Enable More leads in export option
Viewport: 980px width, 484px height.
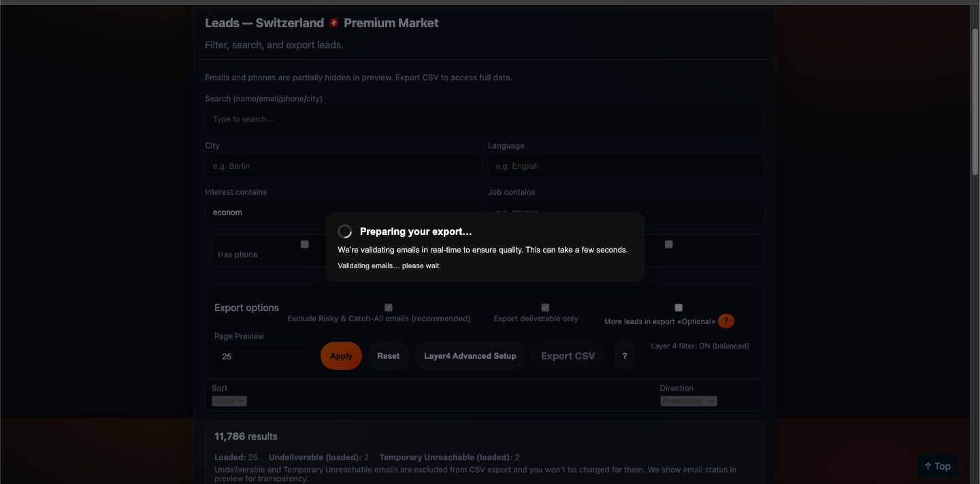click(679, 308)
